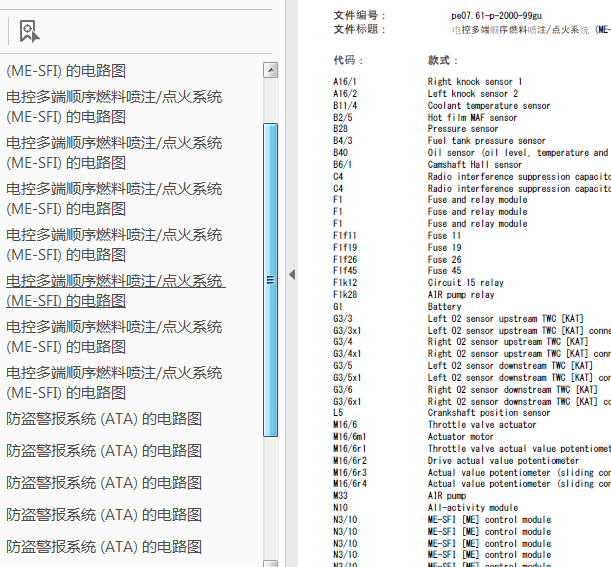Click code F1k12
Image resolution: width=611 pixels, height=567 pixels.
(345, 283)
